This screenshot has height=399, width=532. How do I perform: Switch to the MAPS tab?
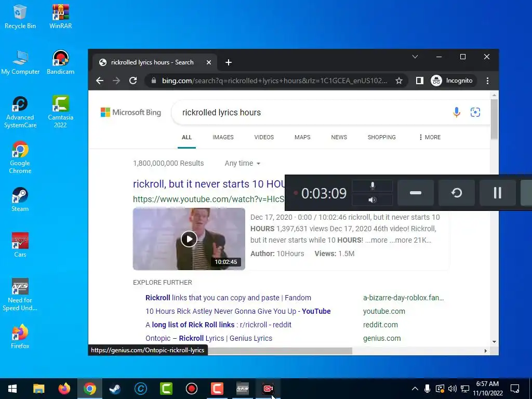coord(302,137)
